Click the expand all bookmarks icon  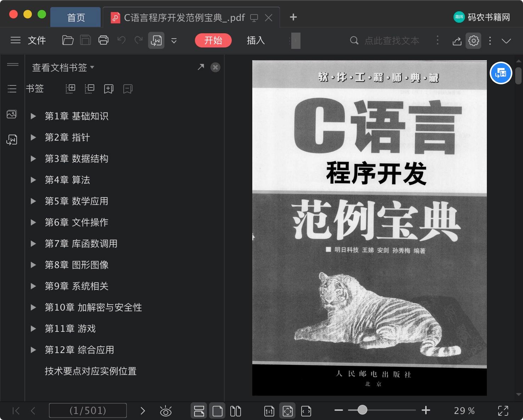tap(71, 89)
